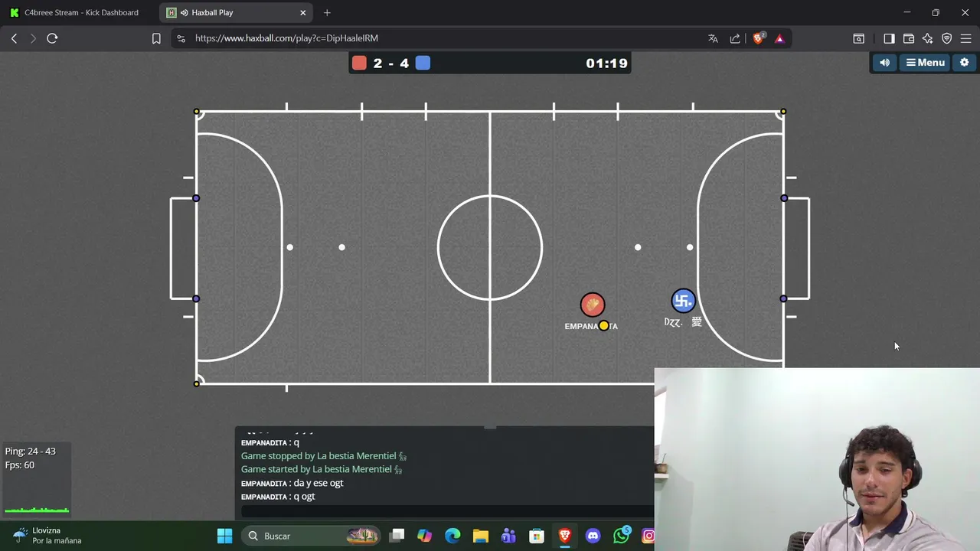Click the Ping: 24 - 43 readout
980x551 pixels.
tap(30, 452)
